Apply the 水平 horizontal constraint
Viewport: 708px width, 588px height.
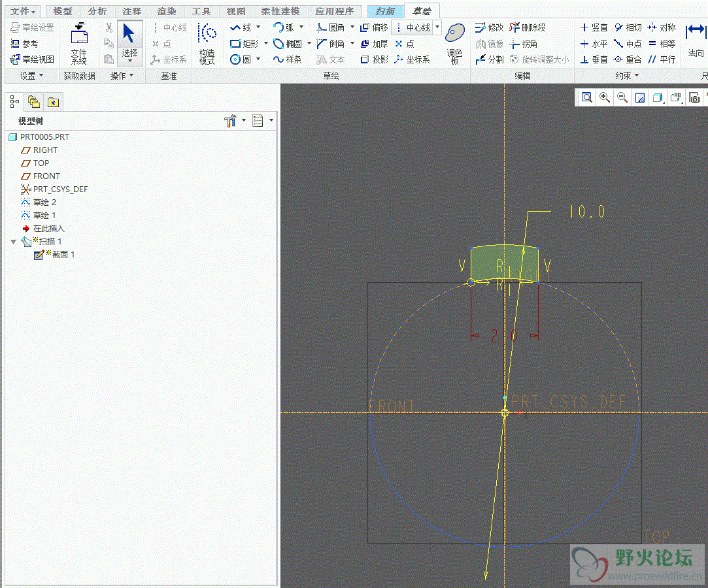pyautogui.click(x=594, y=44)
